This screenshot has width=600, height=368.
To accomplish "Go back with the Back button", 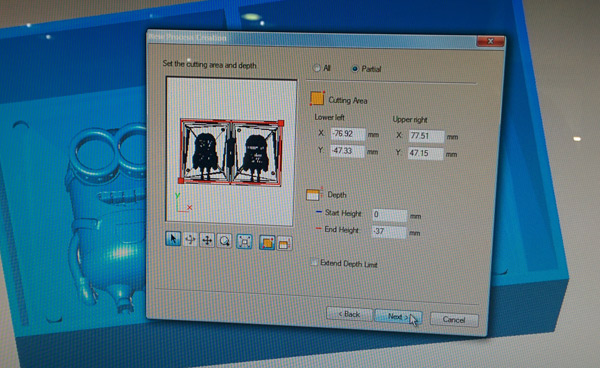I will pyautogui.click(x=349, y=314).
